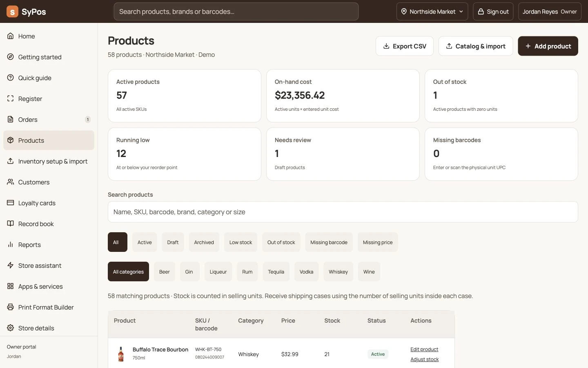The width and height of the screenshot is (588, 368).
Task: Filter category to Gin
Action: point(189,272)
